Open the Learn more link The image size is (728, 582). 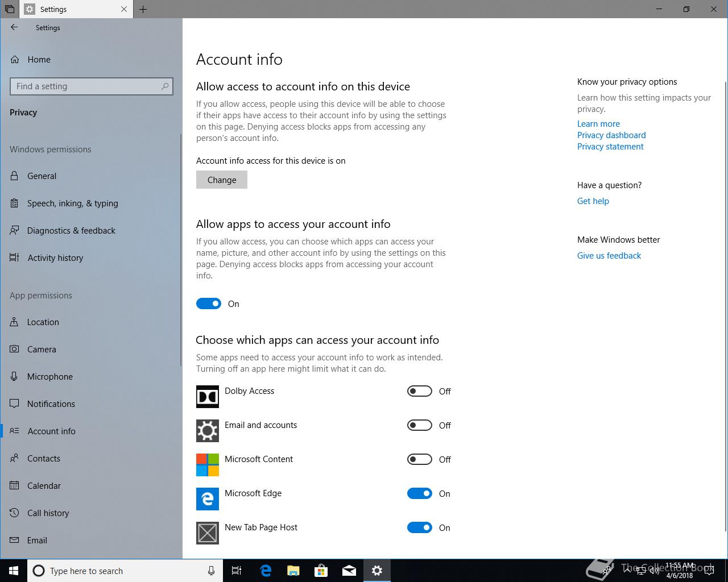[598, 124]
